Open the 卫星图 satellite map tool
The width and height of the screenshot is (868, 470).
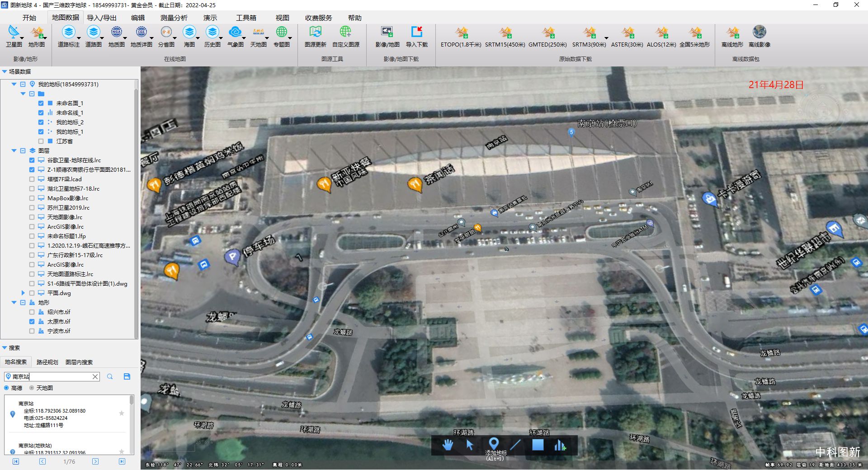pos(14,37)
